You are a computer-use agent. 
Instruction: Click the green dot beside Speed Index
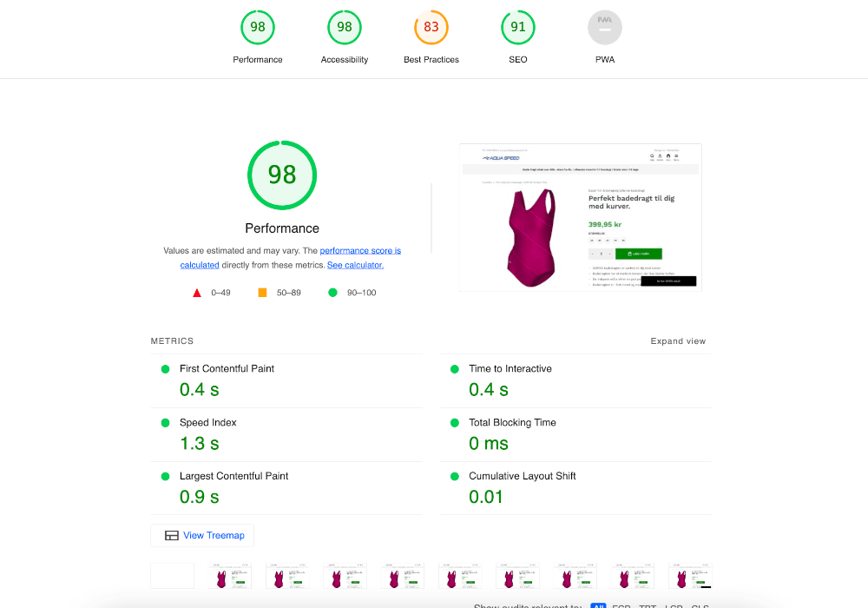pyautogui.click(x=165, y=423)
